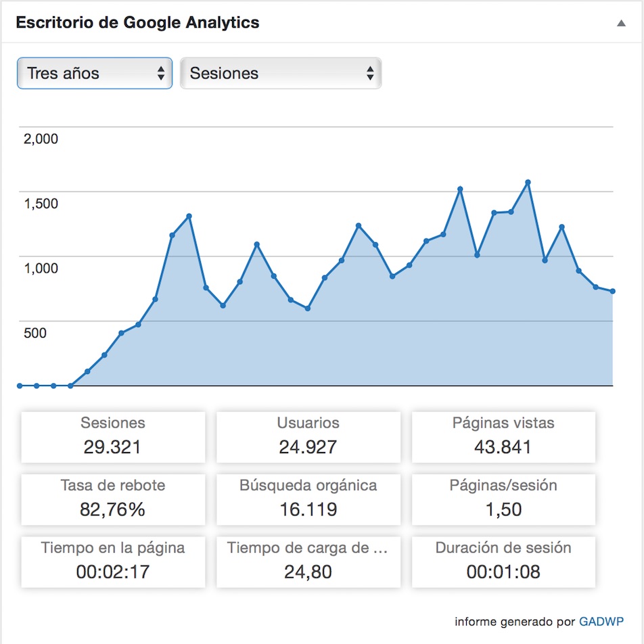The width and height of the screenshot is (644, 644).
Task: Click the 1,500 axis label
Action: (x=41, y=204)
